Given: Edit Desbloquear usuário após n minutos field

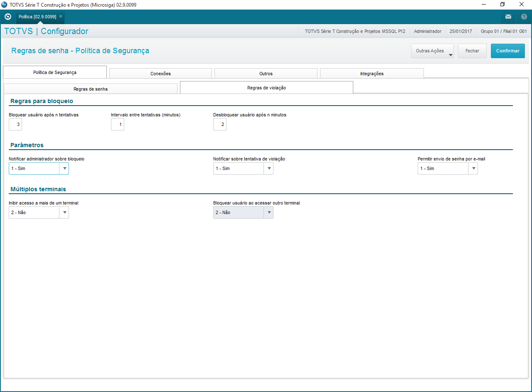Looking at the screenshot, I should click(220, 124).
